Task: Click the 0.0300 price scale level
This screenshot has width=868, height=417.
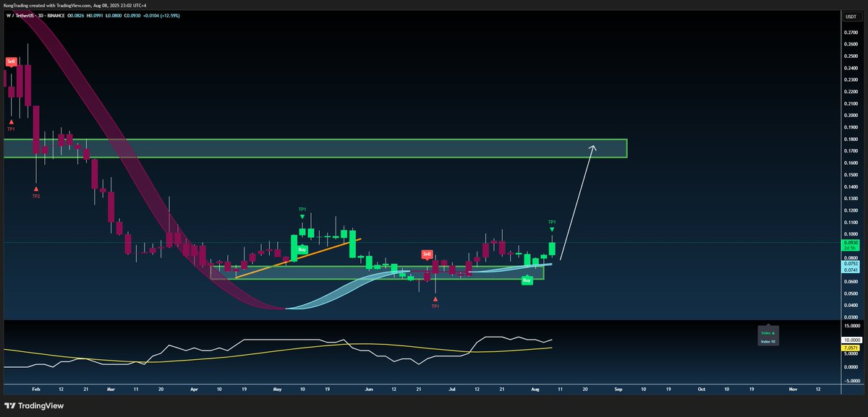Action: click(851, 317)
